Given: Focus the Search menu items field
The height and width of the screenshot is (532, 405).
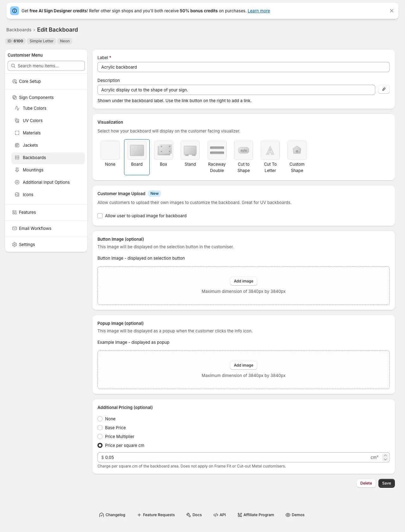Looking at the screenshot, I should 46,66.
